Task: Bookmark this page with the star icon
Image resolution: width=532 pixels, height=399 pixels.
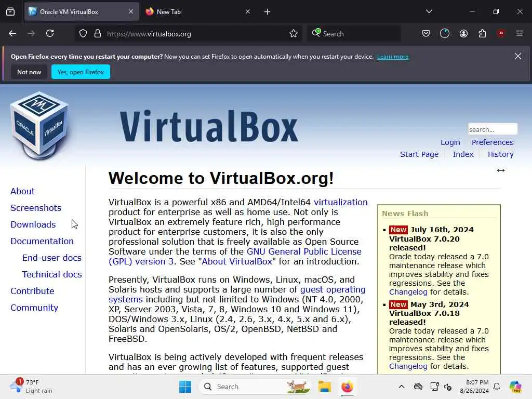Action: [x=294, y=34]
